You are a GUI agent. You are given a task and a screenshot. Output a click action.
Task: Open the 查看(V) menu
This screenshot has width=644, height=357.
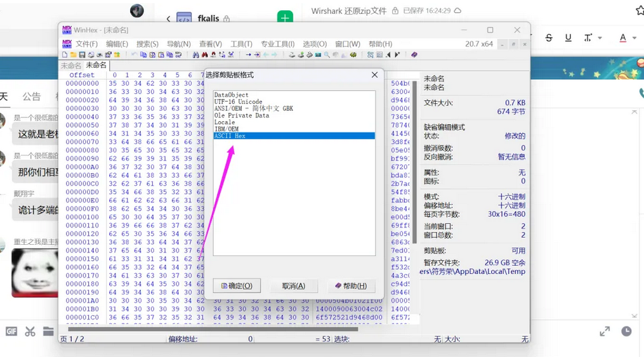coord(211,44)
